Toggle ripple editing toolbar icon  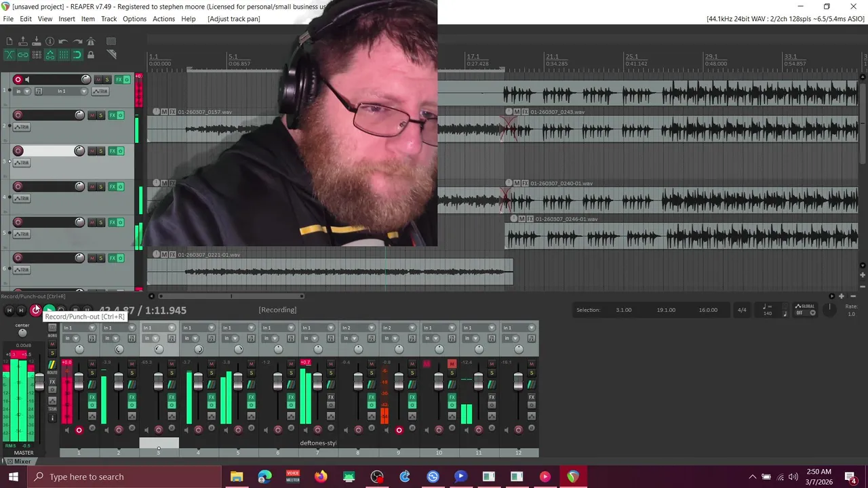37,55
